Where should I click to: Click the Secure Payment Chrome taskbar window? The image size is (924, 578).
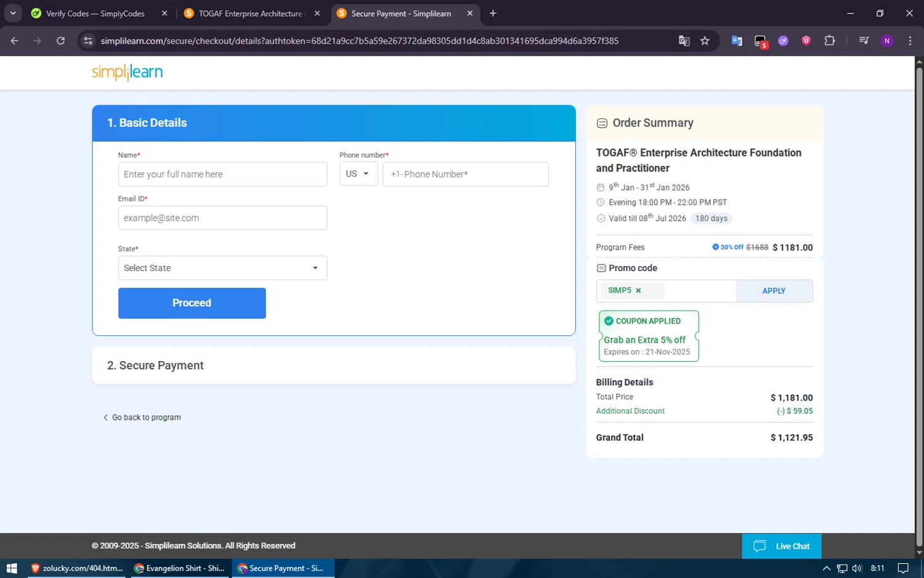[x=283, y=568]
